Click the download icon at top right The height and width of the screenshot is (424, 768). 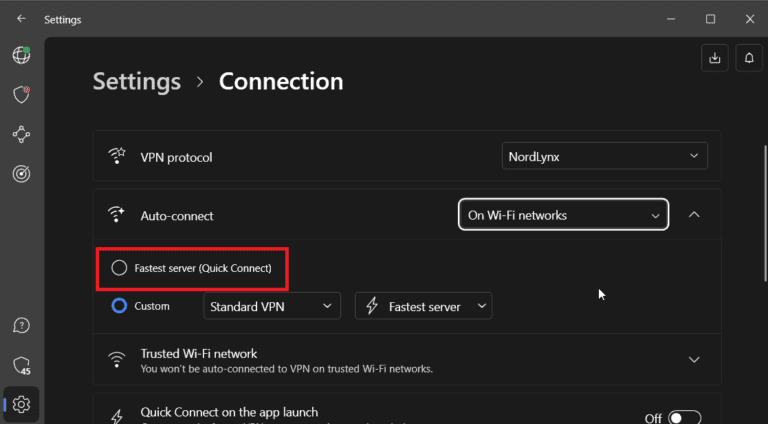click(714, 58)
